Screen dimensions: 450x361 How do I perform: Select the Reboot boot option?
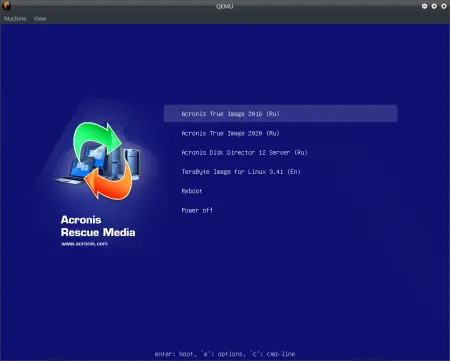[192, 191]
